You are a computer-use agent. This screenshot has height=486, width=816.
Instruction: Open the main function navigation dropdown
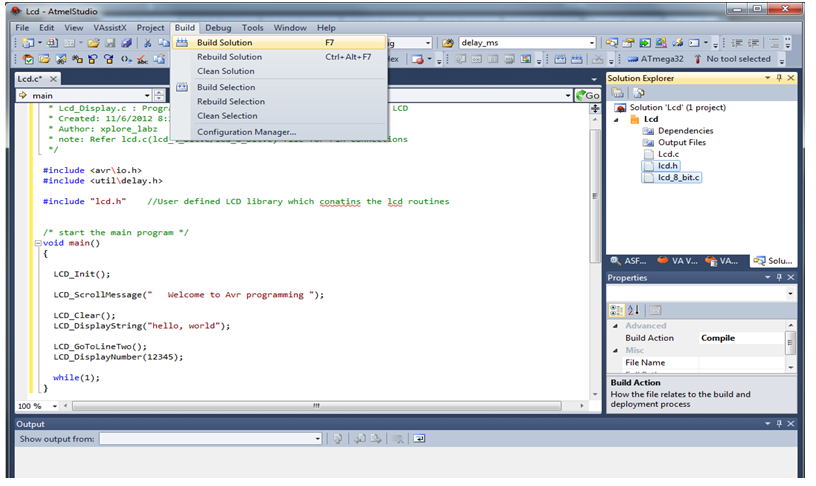[147, 95]
